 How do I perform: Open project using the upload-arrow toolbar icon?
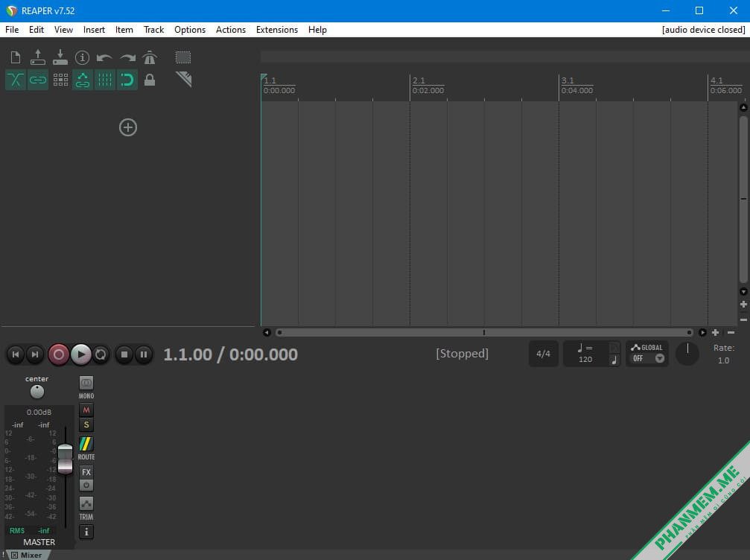(38, 57)
